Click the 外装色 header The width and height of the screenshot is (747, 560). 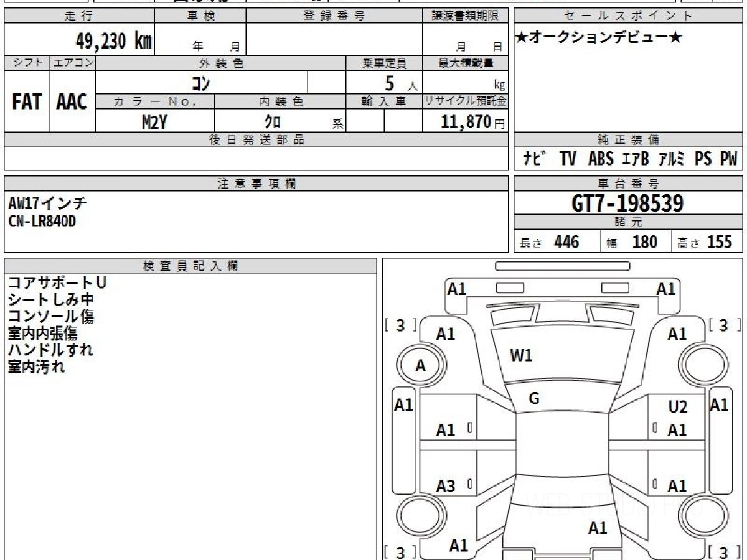(x=221, y=63)
